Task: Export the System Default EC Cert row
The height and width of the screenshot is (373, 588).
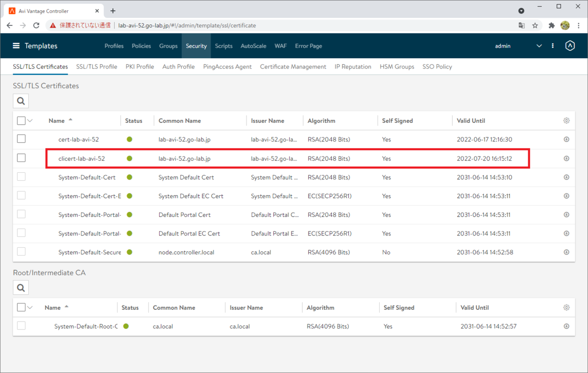Action: [x=566, y=196]
